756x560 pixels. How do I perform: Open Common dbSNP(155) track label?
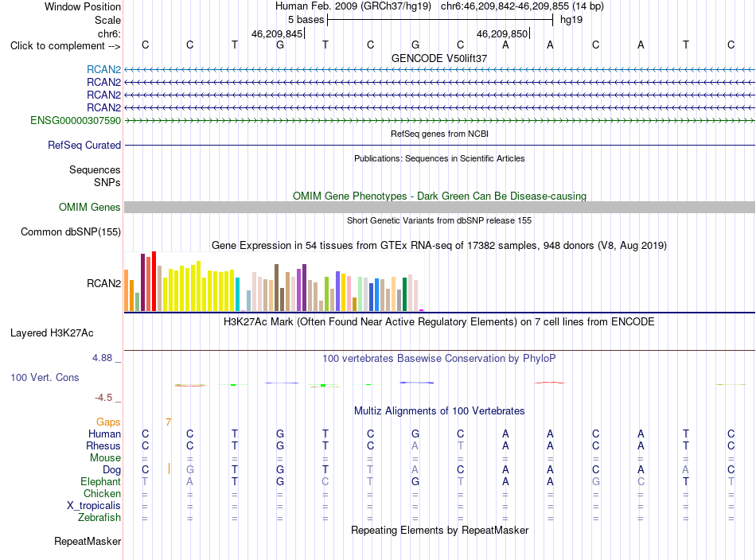[x=71, y=231]
